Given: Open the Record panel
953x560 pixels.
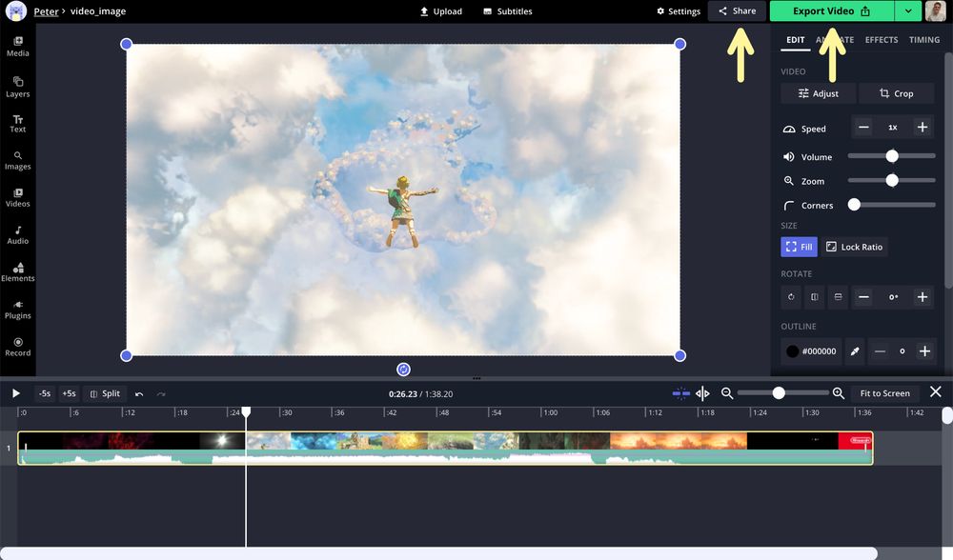Looking at the screenshot, I should click(17, 347).
